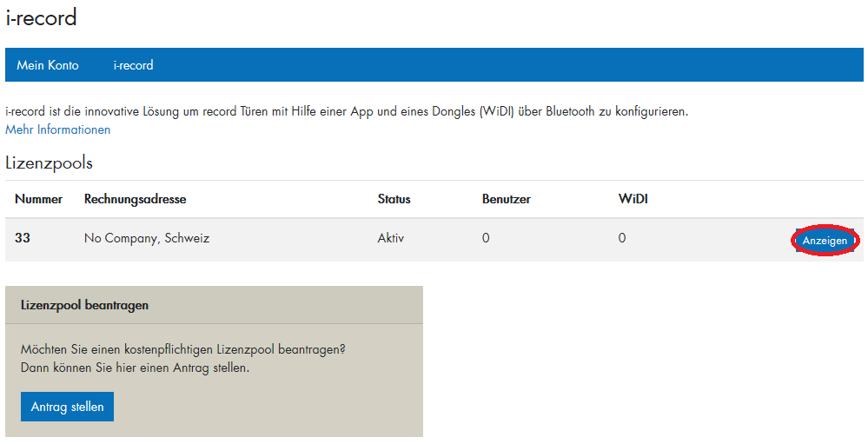The image size is (868, 444).
Task: Click the i-record description paragraph about Bluetooth
Action: point(346,111)
